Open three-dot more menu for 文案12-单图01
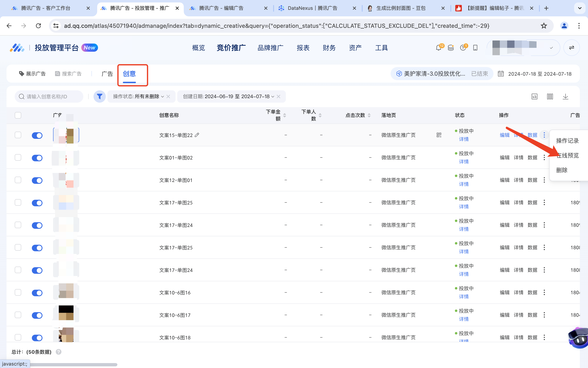588x368 pixels. pyautogui.click(x=544, y=180)
